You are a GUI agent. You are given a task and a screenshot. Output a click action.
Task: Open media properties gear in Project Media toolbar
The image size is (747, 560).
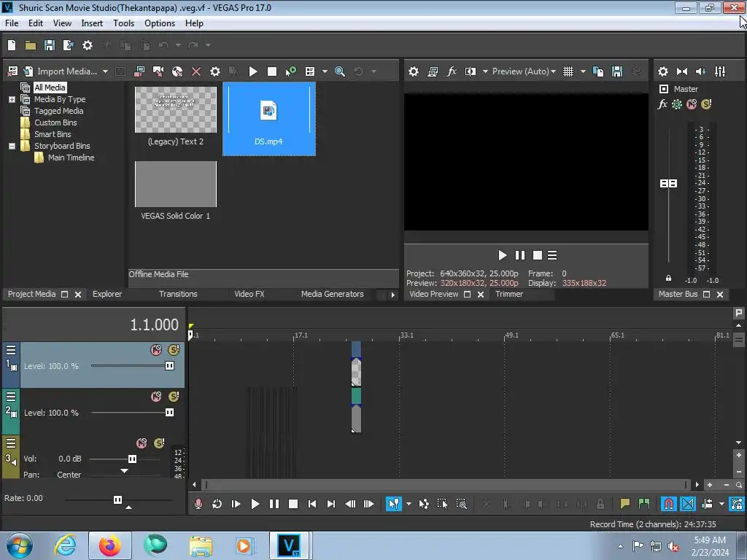[x=215, y=71]
